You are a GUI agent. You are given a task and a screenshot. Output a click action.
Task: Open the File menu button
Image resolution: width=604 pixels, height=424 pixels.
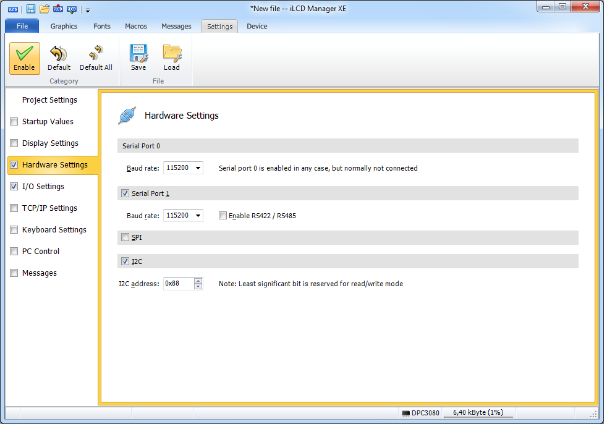(x=21, y=26)
